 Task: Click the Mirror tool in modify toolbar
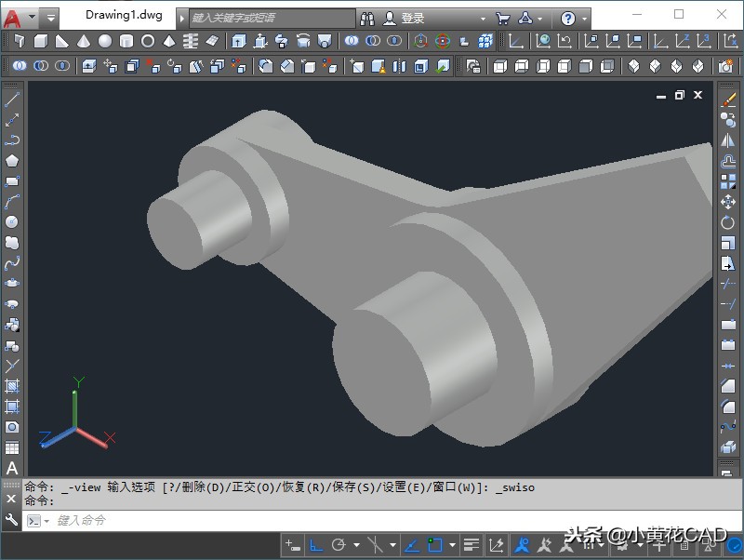click(728, 140)
